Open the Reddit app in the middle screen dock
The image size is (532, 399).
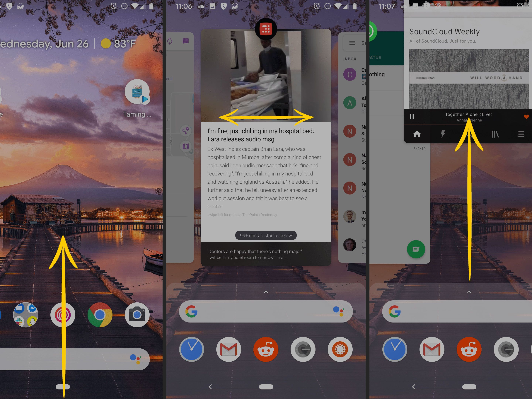click(x=266, y=349)
